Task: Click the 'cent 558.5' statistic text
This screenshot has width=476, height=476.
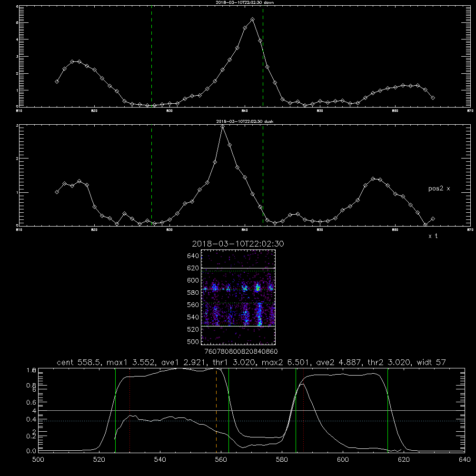Action: 79,362
